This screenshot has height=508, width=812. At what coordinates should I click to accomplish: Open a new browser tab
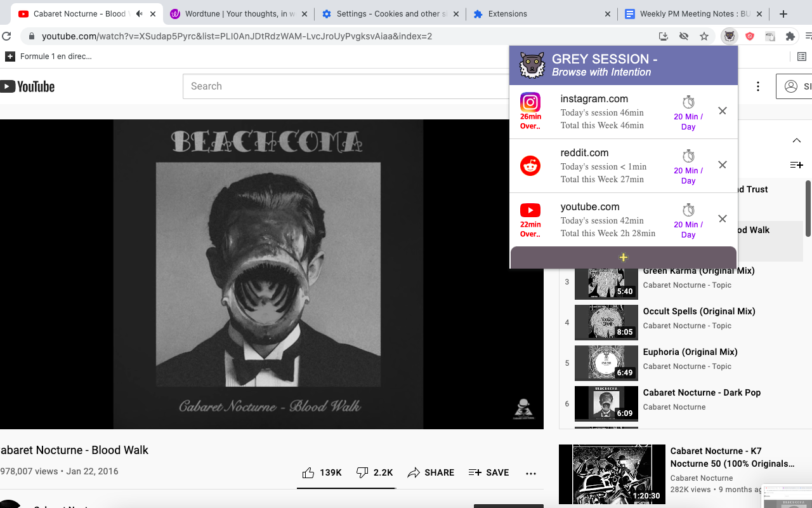point(783,14)
